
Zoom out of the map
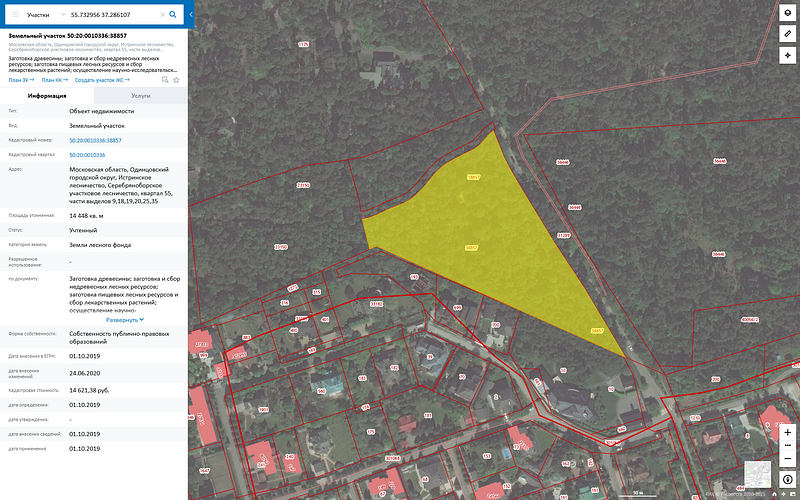(x=787, y=457)
